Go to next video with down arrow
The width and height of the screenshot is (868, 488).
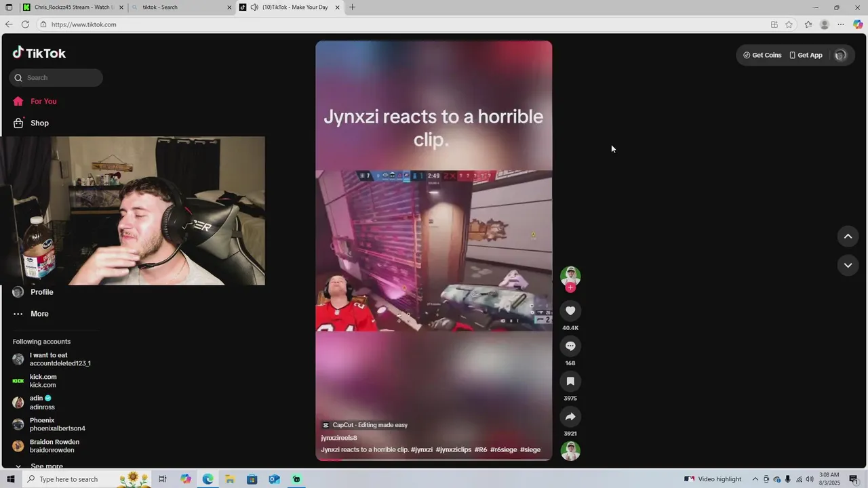pyautogui.click(x=848, y=265)
